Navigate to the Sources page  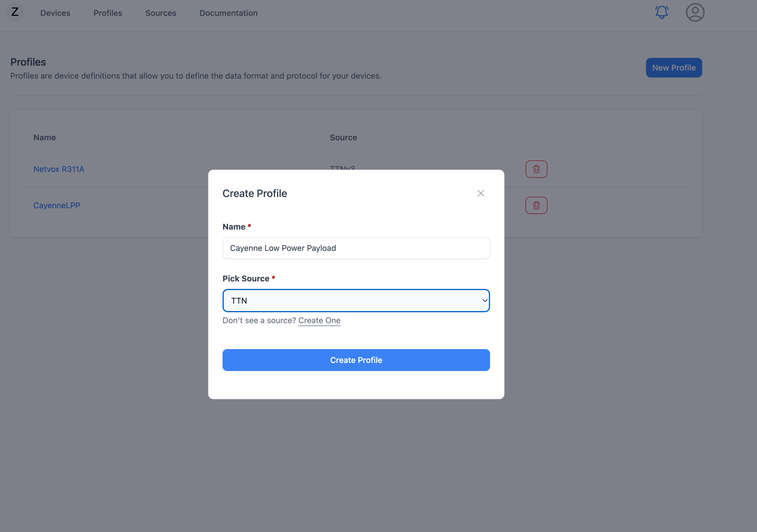click(161, 13)
